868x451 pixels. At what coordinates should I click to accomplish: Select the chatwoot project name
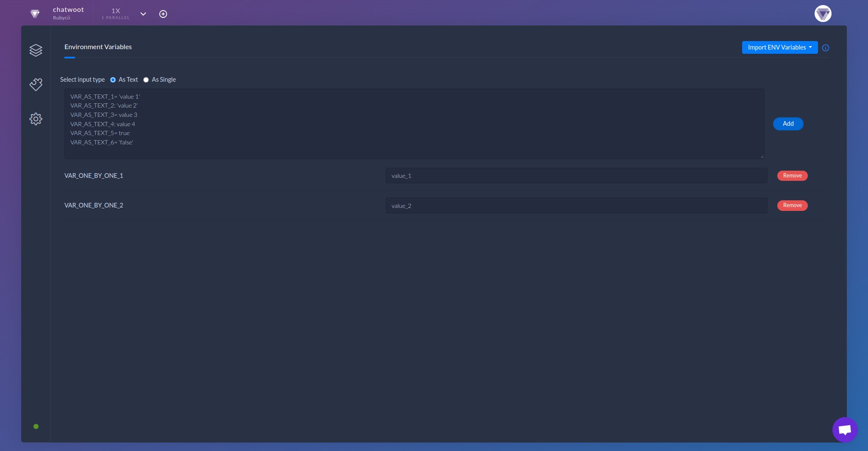[68, 9]
